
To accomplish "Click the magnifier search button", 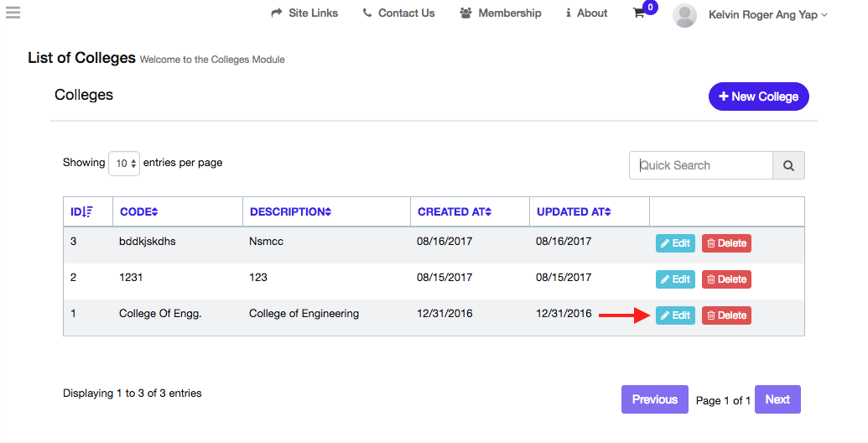I will click(788, 166).
